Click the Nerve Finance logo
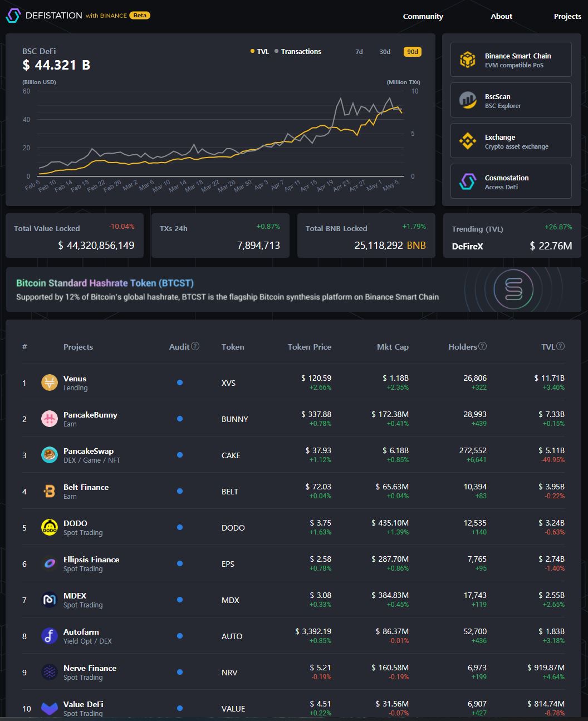The height and width of the screenshot is (721, 588). click(x=50, y=672)
